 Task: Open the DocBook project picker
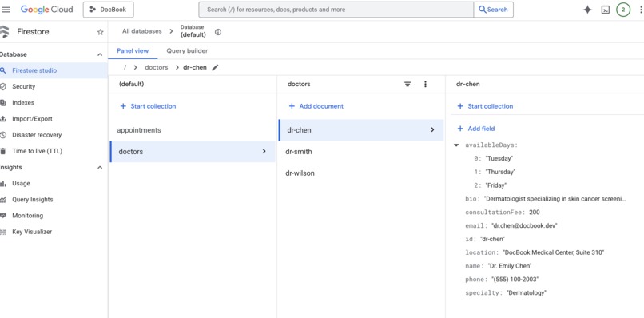[109, 10]
